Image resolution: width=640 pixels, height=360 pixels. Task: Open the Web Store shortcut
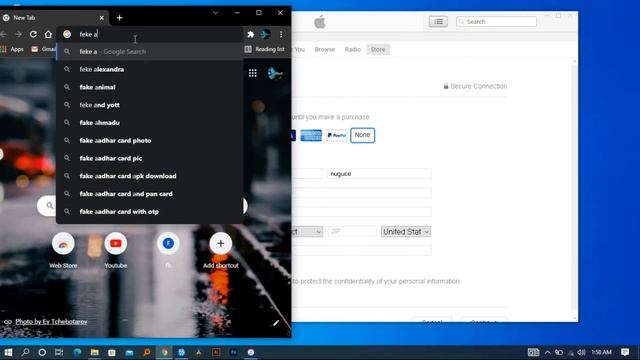(x=63, y=250)
